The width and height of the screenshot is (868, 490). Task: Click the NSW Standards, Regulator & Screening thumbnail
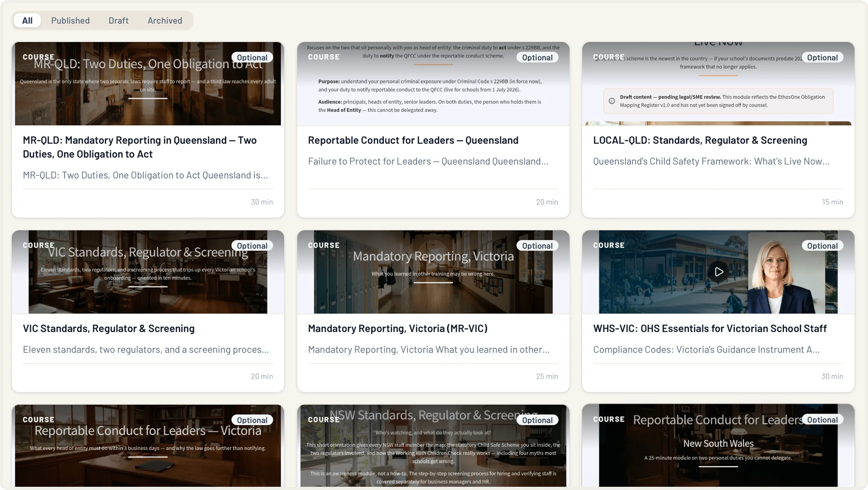(433, 446)
